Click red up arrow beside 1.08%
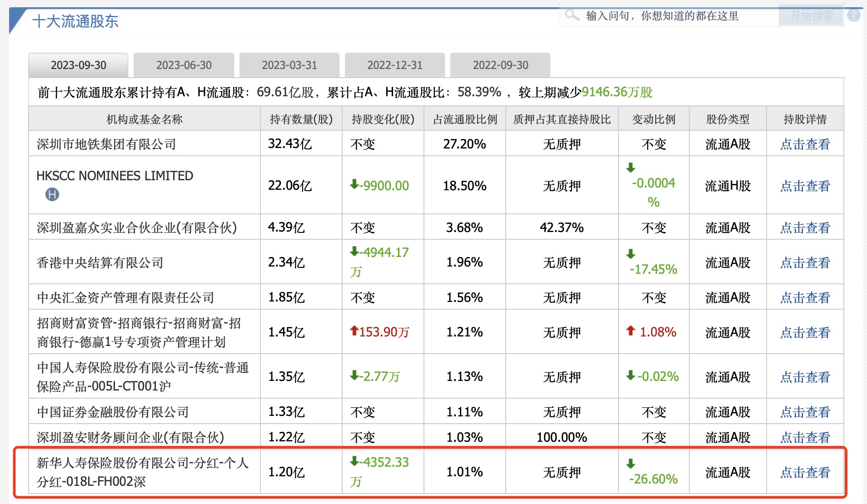 click(630, 331)
